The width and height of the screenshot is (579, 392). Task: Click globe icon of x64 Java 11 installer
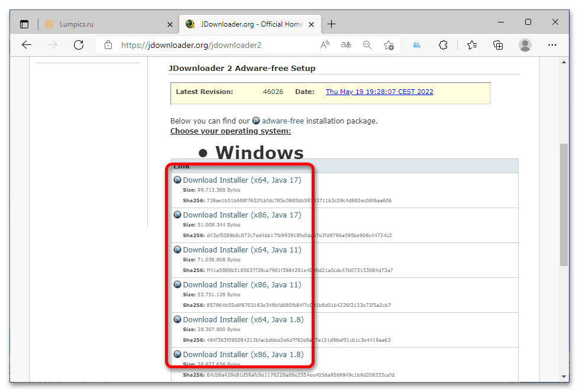click(x=177, y=250)
